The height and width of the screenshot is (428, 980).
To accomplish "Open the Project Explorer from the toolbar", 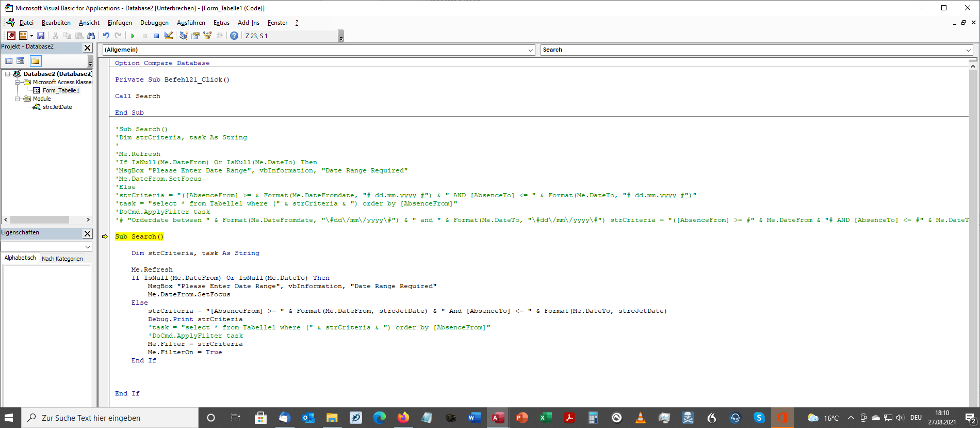I will pos(183,36).
